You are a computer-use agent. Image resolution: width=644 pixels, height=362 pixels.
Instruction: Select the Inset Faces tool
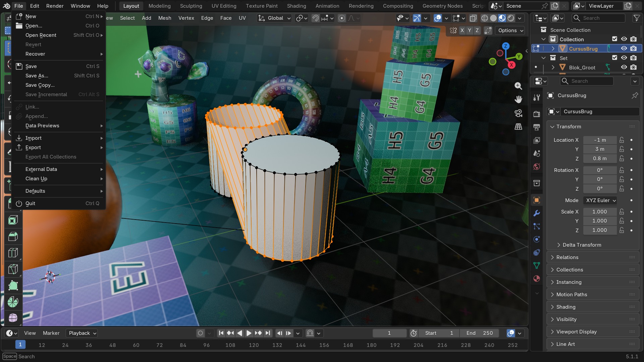coord(13,220)
